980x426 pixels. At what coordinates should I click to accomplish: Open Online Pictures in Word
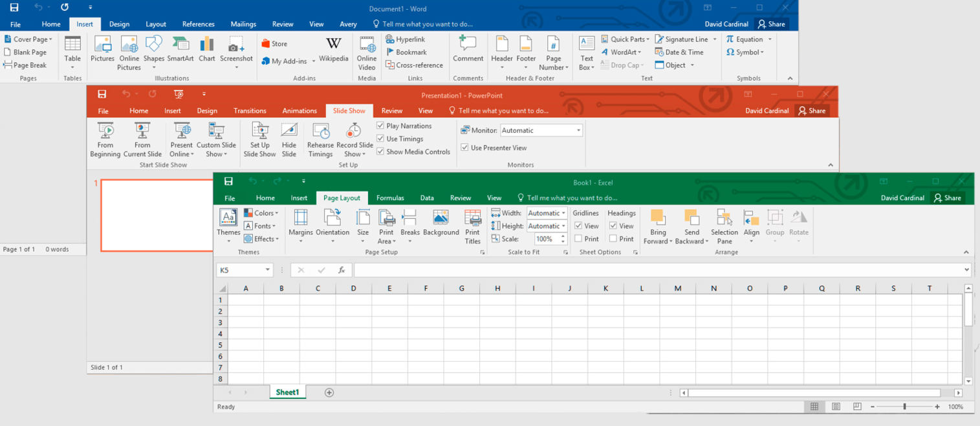129,53
